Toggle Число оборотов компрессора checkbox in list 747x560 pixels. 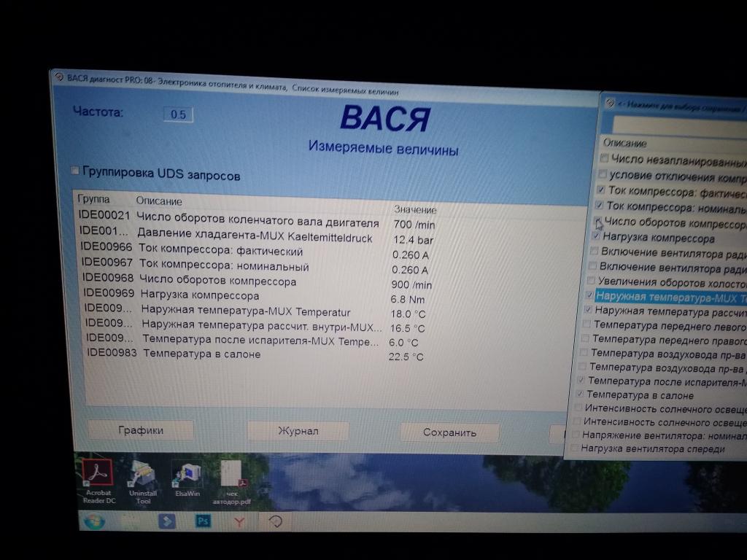pos(598,221)
